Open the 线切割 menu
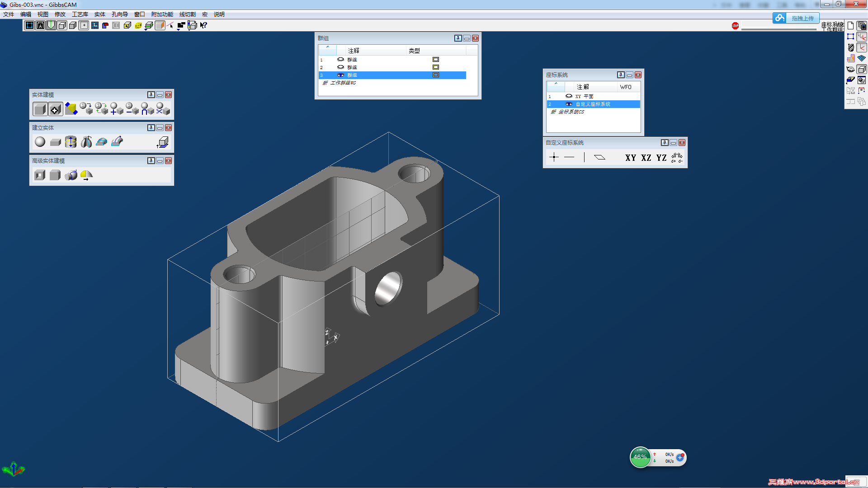The width and height of the screenshot is (868, 488). 188,14
